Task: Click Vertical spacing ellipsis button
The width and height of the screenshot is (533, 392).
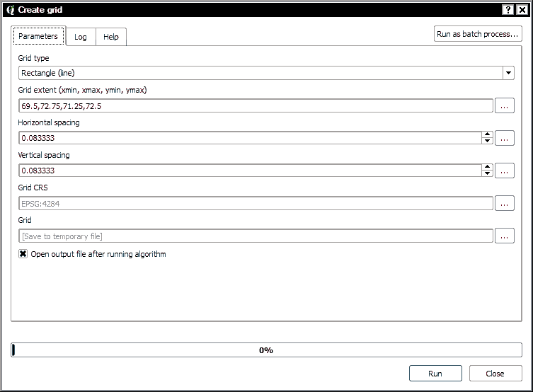Action: pos(504,171)
